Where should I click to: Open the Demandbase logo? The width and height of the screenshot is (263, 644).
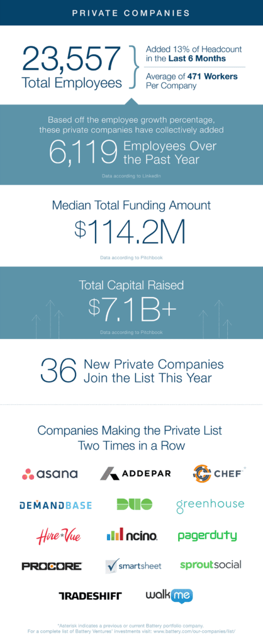pyautogui.click(x=55, y=505)
